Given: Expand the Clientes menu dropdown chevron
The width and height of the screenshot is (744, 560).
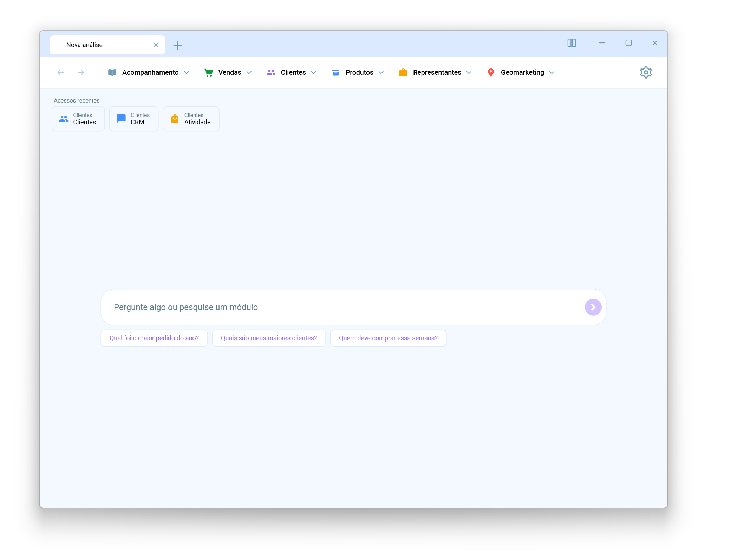Looking at the screenshot, I should (314, 73).
